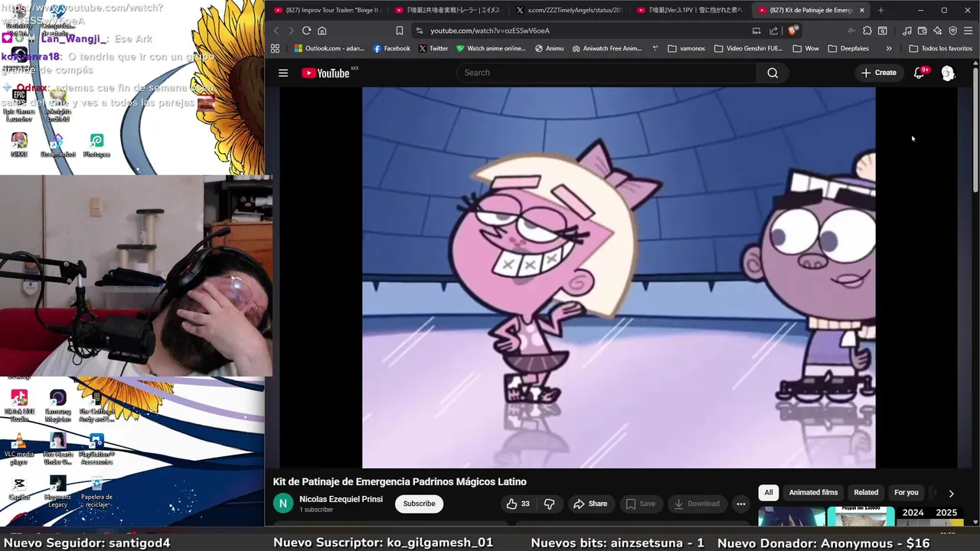Click the video player to pause

619,277
